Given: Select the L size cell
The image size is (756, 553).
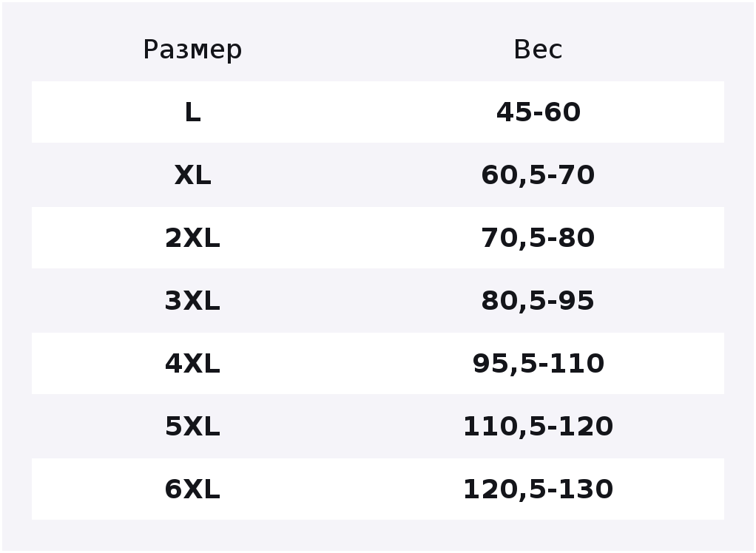Looking at the screenshot, I should [x=192, y=112].
